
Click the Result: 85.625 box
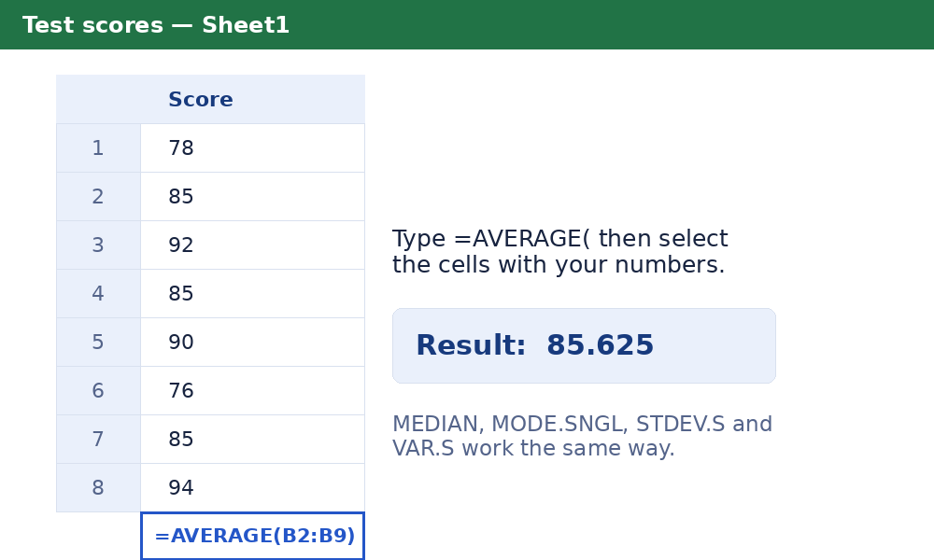tap(584, 345)
